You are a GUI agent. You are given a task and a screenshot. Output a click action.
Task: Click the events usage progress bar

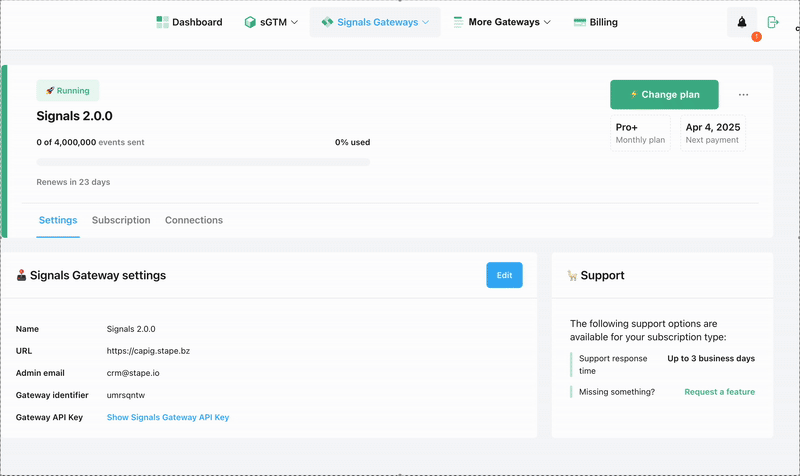tap(203, 162)
